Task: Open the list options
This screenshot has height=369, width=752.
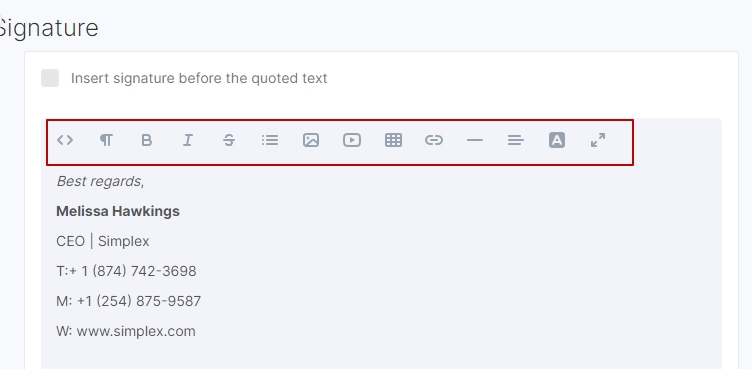Action: [x=270, y=140]
